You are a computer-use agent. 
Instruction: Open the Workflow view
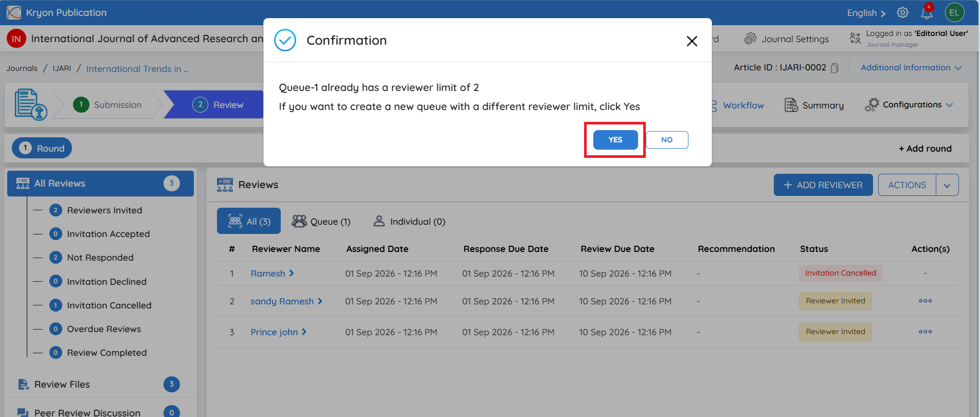tap(737, 105)
